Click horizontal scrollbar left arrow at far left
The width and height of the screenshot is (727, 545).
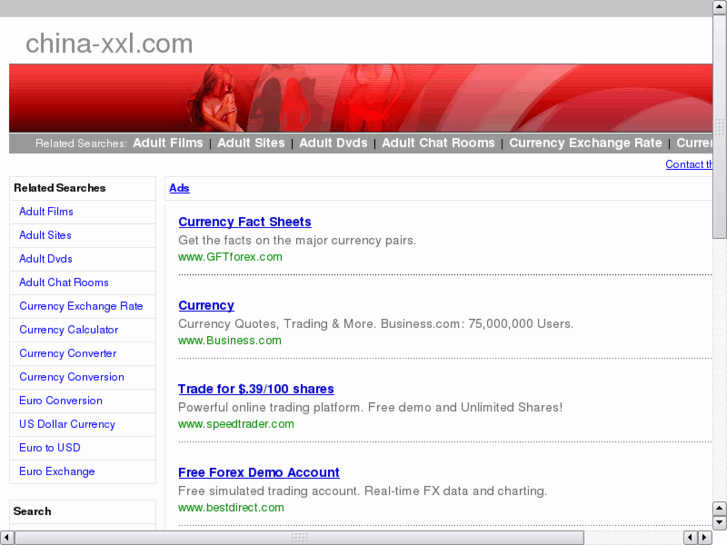[x=6, y=537]
